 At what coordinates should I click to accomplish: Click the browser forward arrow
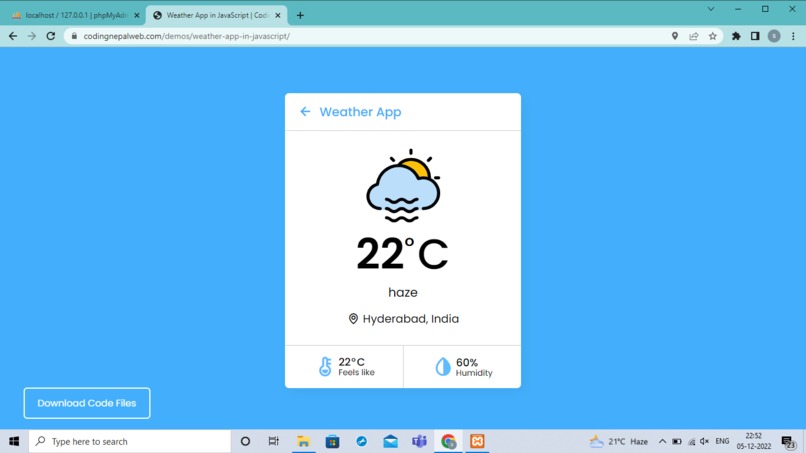pos(32,36)
